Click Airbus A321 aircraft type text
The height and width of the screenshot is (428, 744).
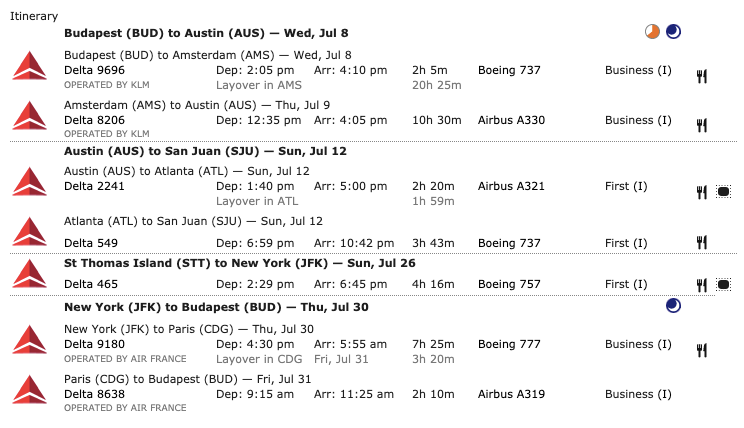tap(511, 186)
